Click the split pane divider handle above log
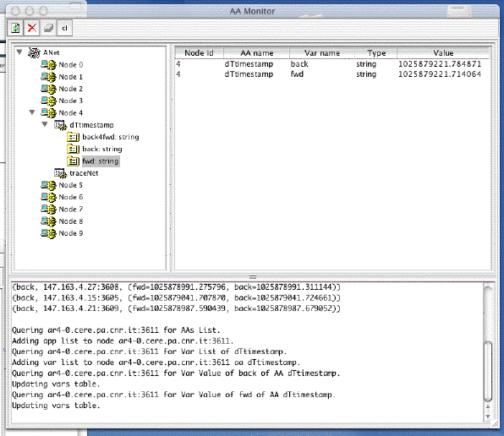This screenshot has height=436, width=504. point(253,277)
